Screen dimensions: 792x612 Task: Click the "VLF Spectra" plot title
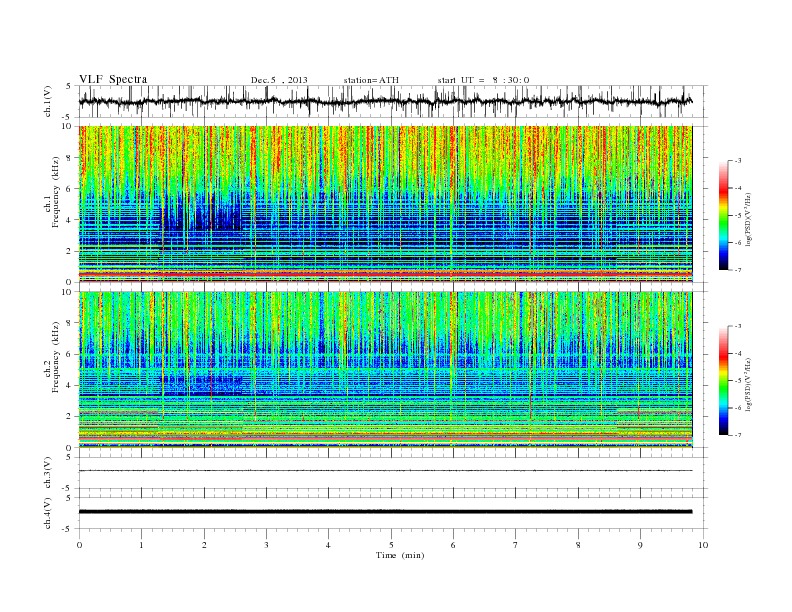point(113,79)
